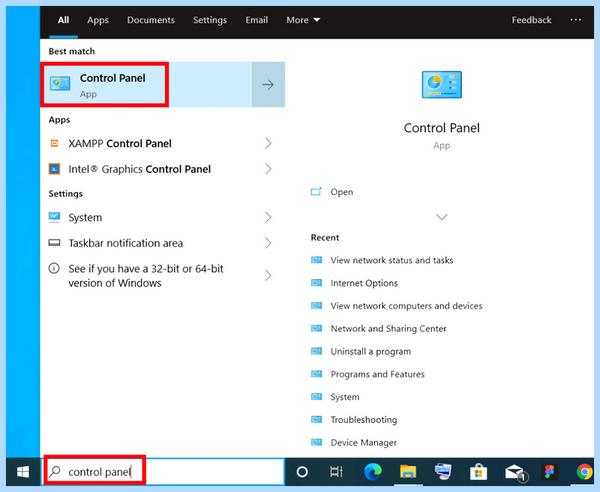Click the icon next to Uninstall a program
This screenshot has width=600, height=492.
click(x=316, y=351)
